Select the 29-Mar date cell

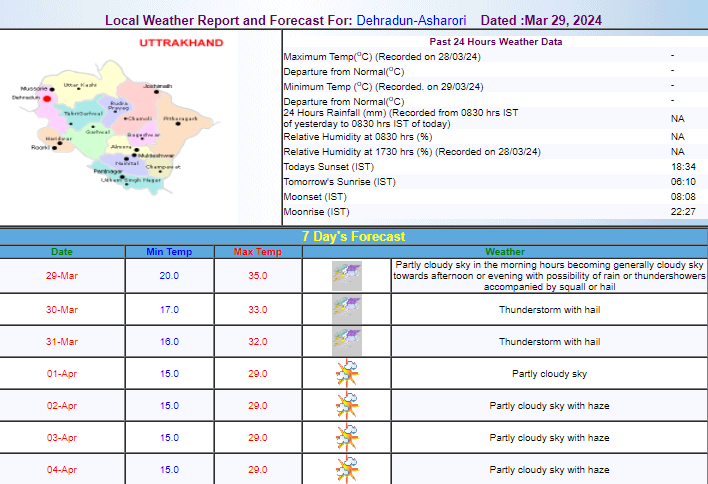point(62,276)
